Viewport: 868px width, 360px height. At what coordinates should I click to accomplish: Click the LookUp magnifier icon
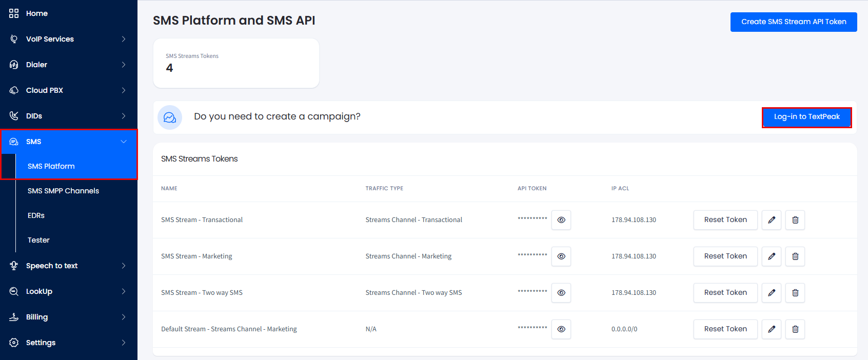(14, 291)
